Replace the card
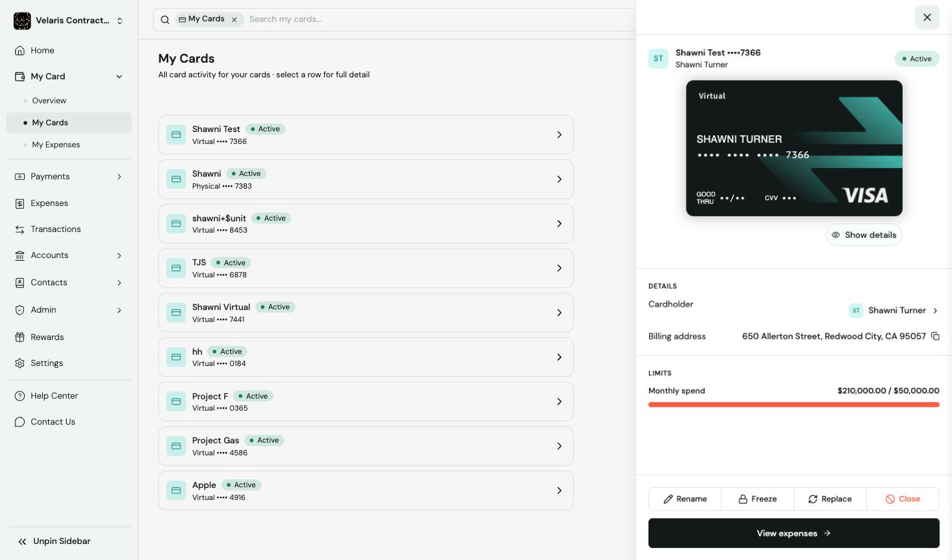 (830, 499)
